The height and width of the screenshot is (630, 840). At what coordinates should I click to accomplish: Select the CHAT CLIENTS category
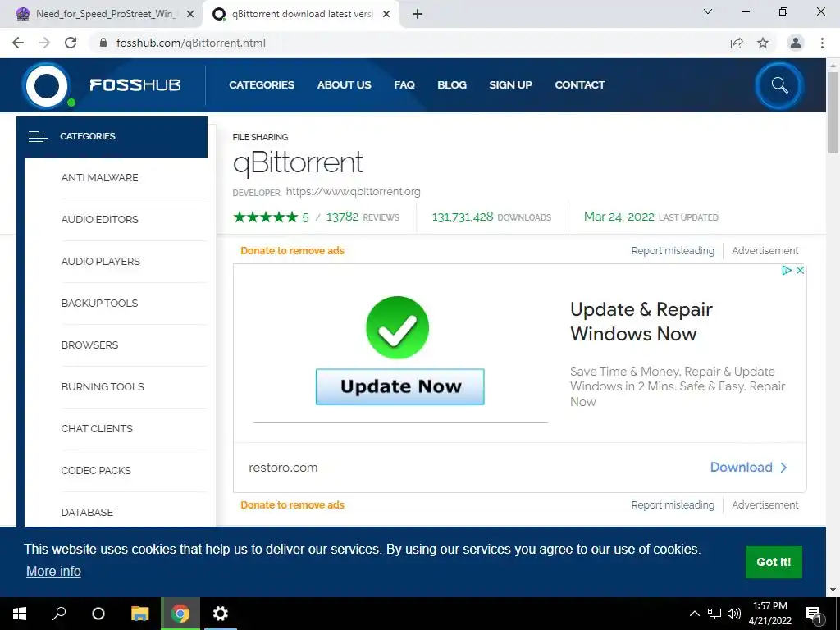click(x=97, y=428)
